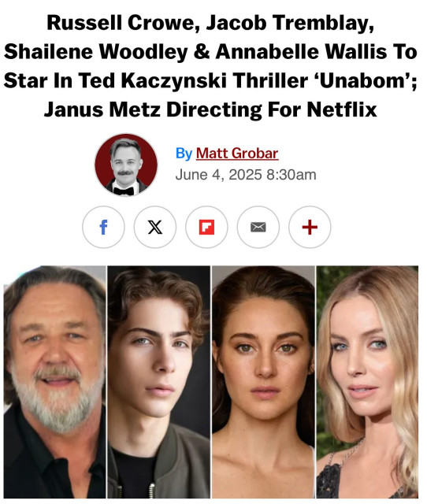Viewport: 427px width, 504px height.
Task: Share via the Flipboard icon
Action: point(206,227)
